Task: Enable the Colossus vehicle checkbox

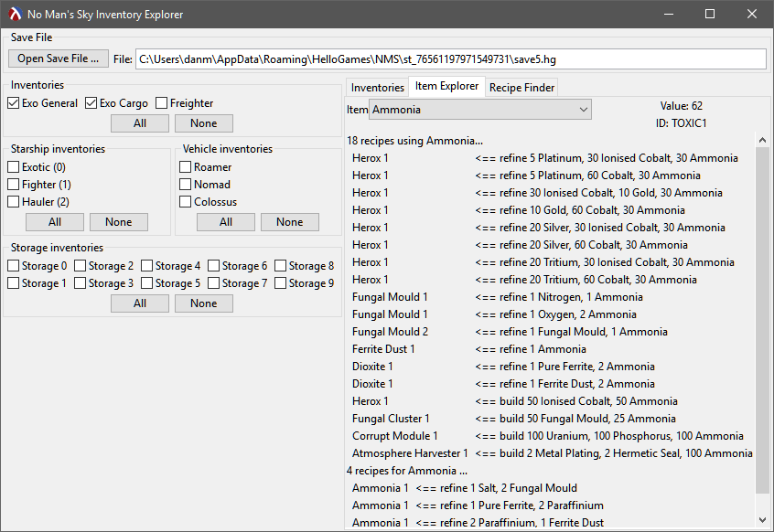Action: pyautogui.click(x=185, y=202)
